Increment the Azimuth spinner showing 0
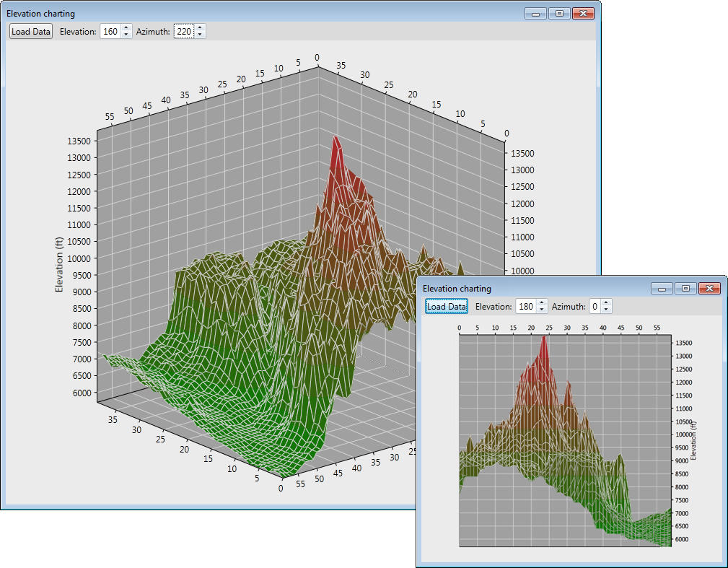The height and width of the screenshot is (568, 728). pos(607,303)
